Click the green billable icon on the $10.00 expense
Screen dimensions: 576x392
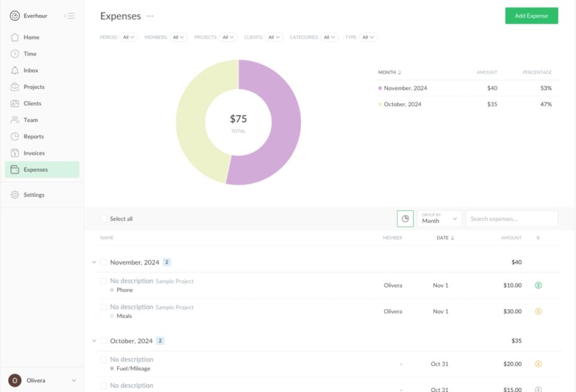[539, 285]
